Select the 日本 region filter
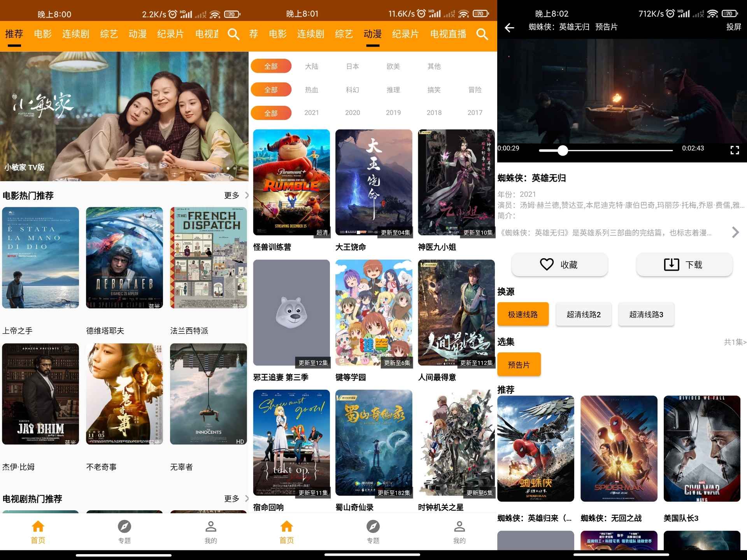Image resolution: width=747 pixels, height=560 pixels. click(352, 66)
